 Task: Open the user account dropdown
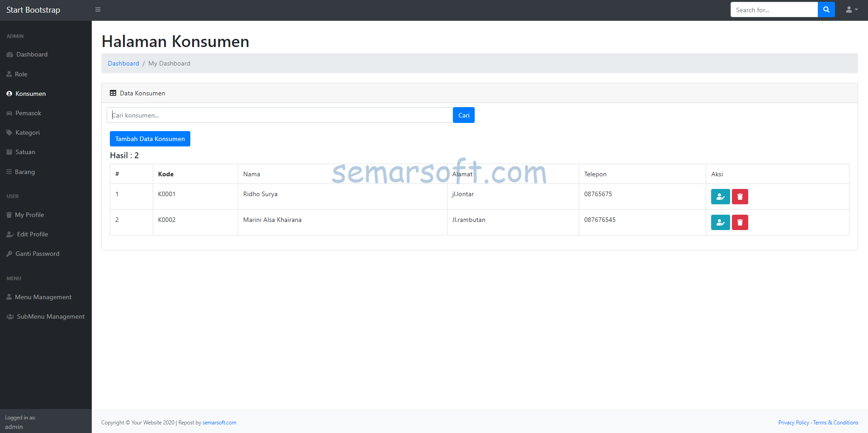851,9
